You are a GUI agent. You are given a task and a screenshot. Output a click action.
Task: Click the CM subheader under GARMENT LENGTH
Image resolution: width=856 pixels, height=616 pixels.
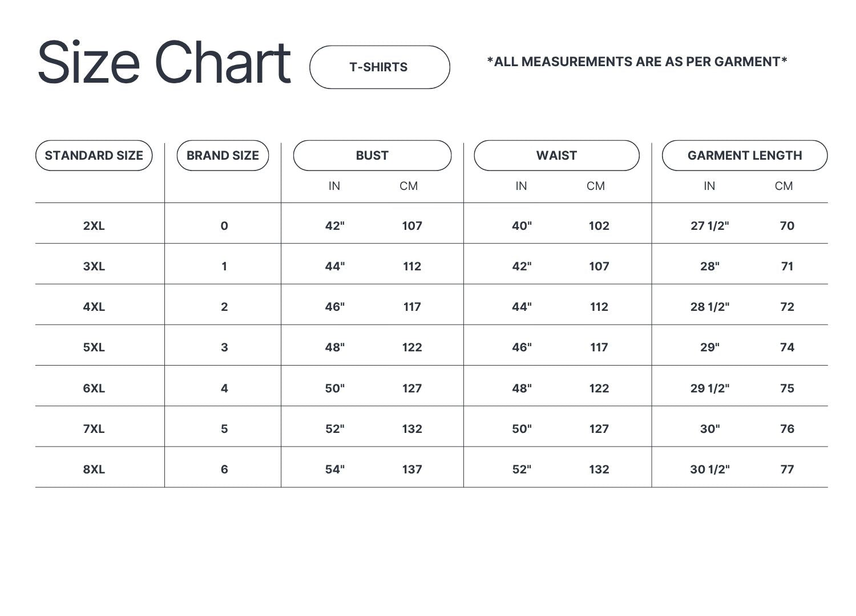(x=784, y=186)
